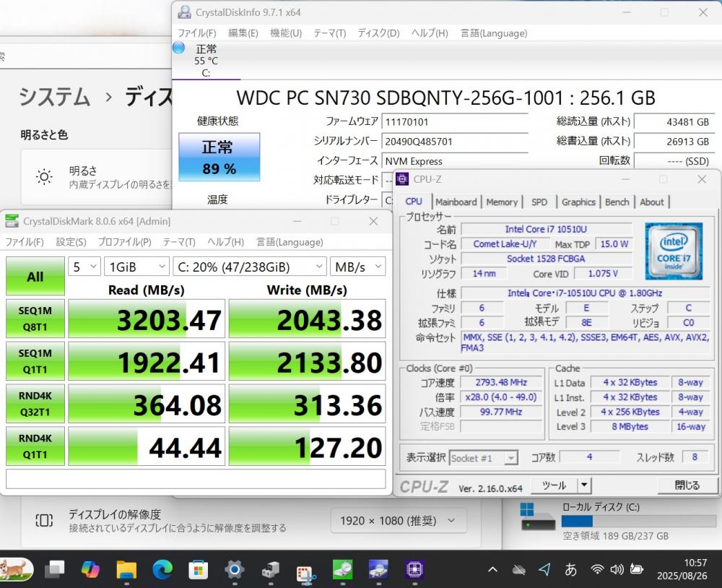Open 設定(S) menu in CrystalDiskMark

(71, 242)
